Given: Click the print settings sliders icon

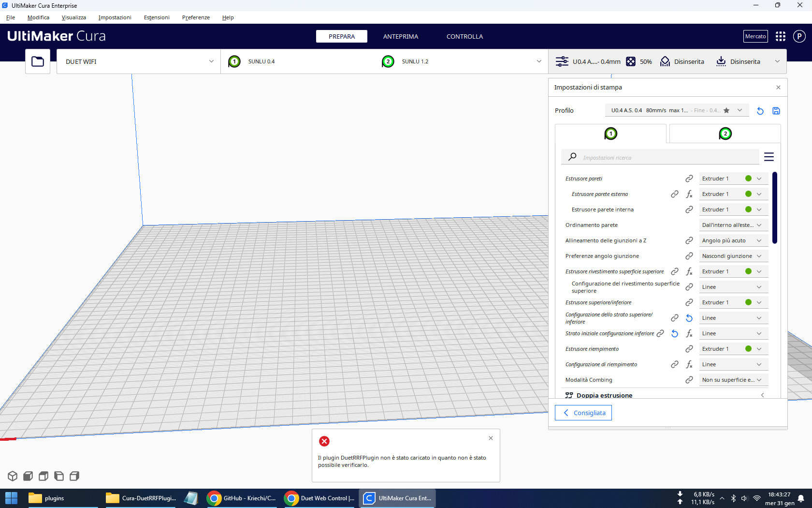Looking at the screenshot, I should point(562,61).
